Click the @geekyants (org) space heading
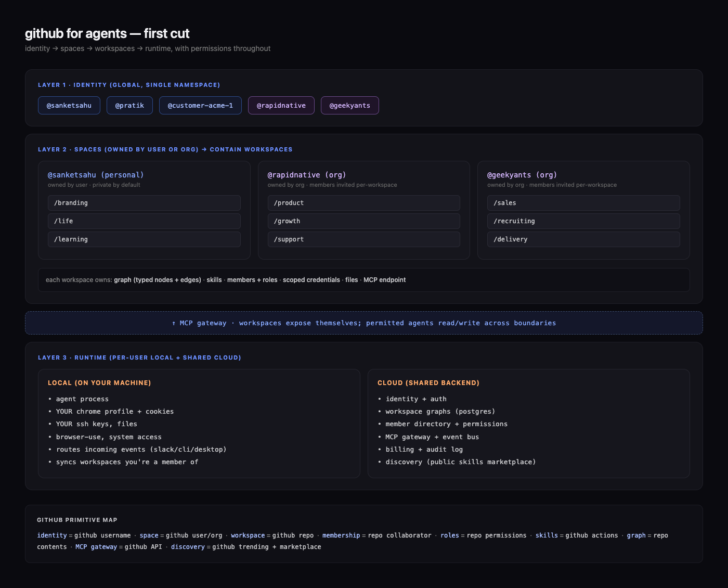 pyautogui.click(x=522, y=175)
